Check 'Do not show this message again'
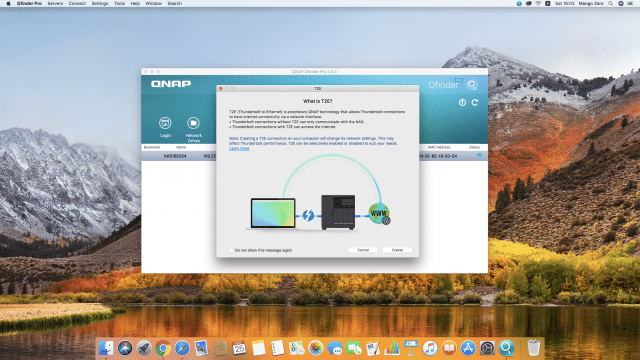This screenshot has width=640, height=360. tap(231, 250)
